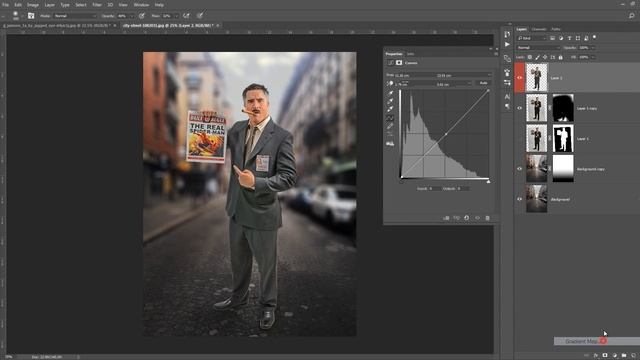Open the Clone Source panel icon
Viewport: 640px width, 360px height.
507,58
